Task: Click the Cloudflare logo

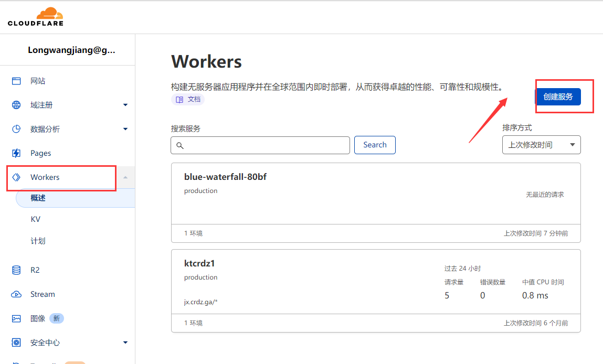Action: click(36, 17)
